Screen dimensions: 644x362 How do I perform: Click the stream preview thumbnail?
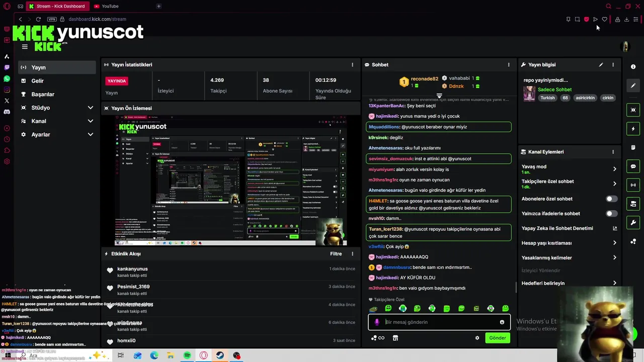tap(231, 180)
